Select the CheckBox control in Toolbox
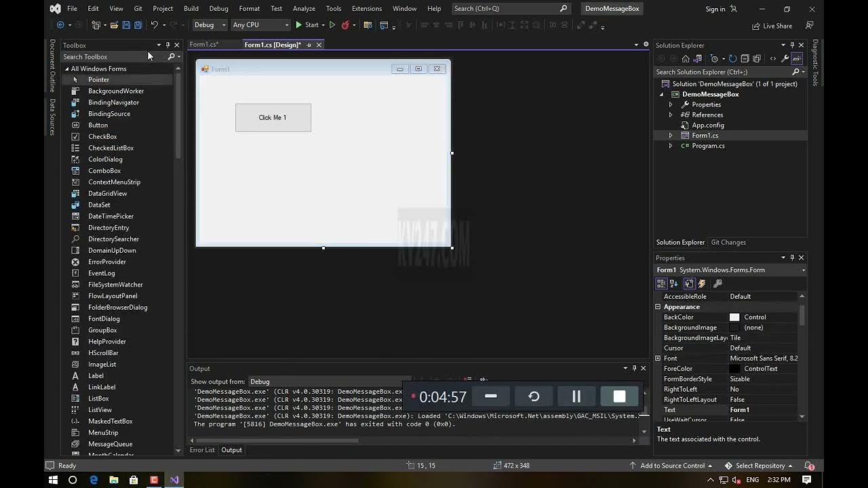The height and width of the screenshot is (488, 868). coord(102,137)
